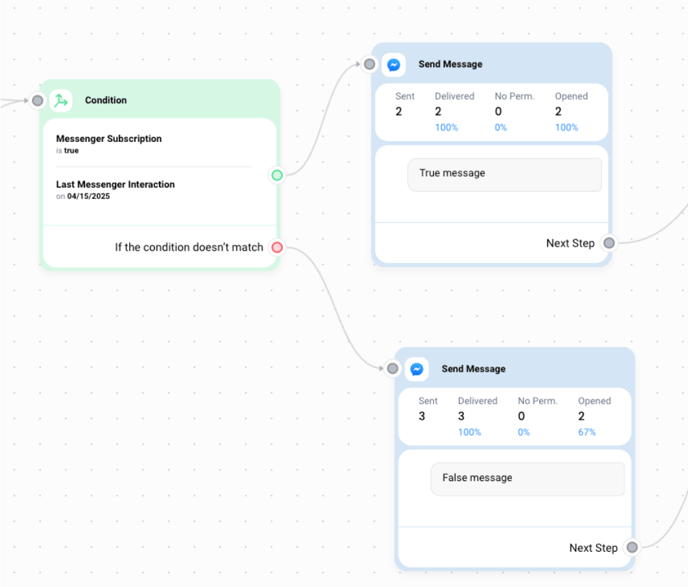Click the Sent count 3 in bottom node

point(422,416)
